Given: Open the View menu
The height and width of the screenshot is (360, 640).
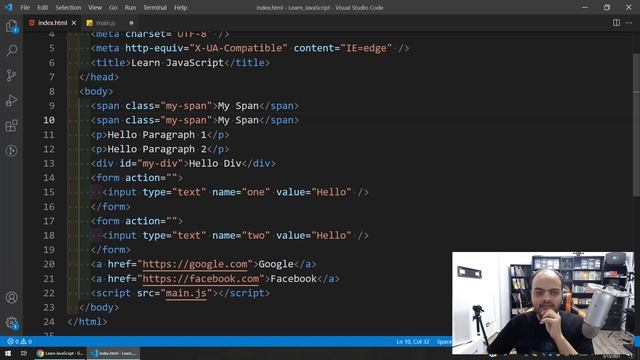Looking at the screenshot, I should [x=95, y=7].
